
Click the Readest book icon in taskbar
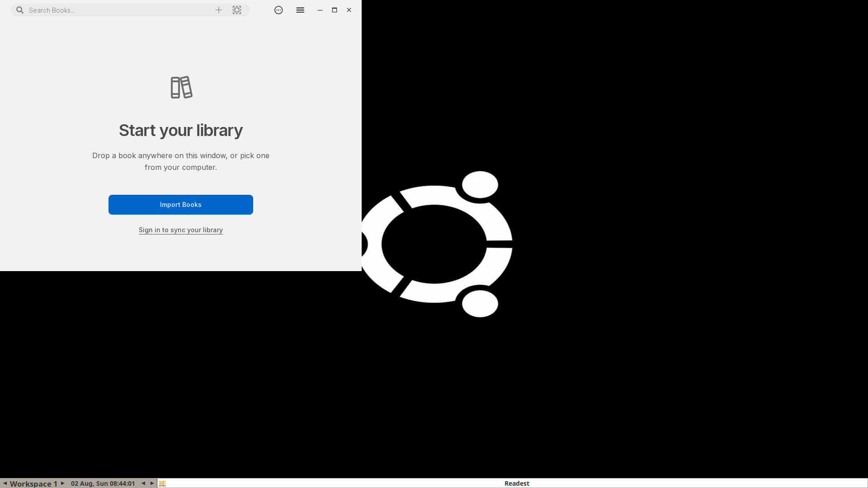162,483
